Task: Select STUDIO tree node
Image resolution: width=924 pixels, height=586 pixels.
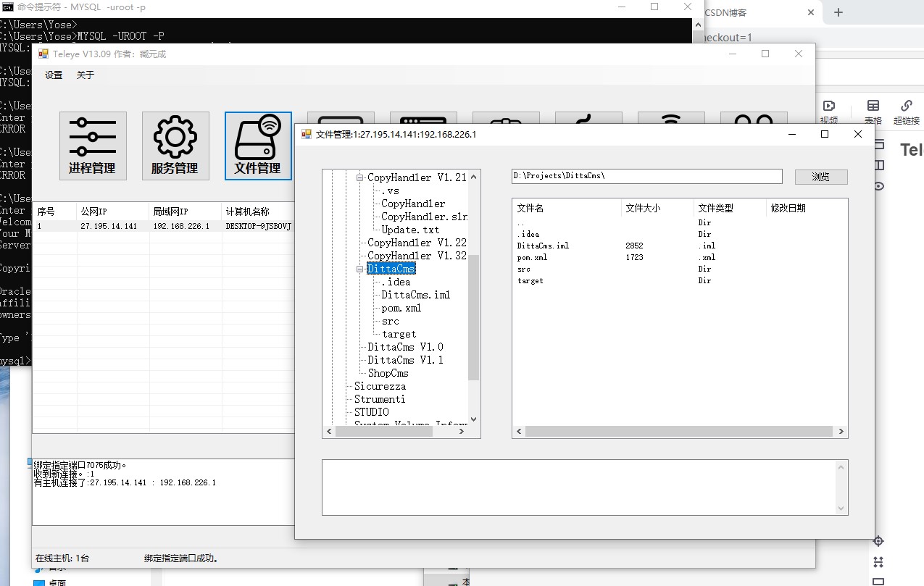Action: pyautogui.click(x=371, y=412)
